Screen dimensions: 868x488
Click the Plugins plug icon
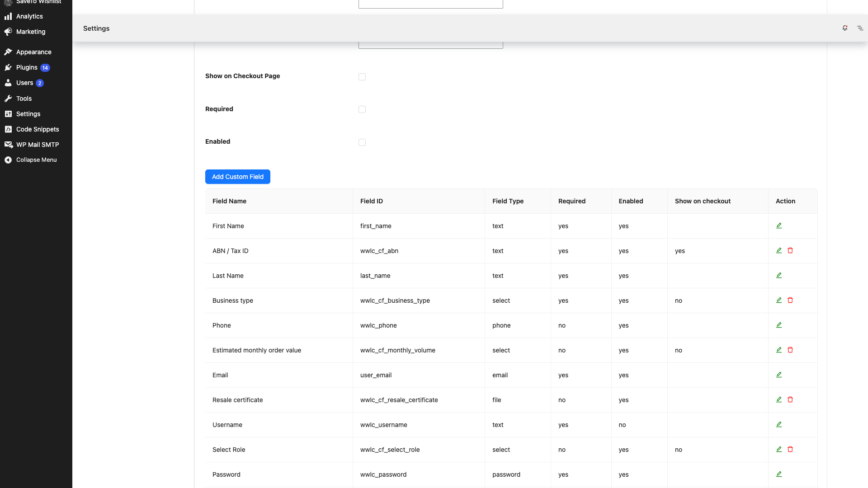tap(8, 67)
